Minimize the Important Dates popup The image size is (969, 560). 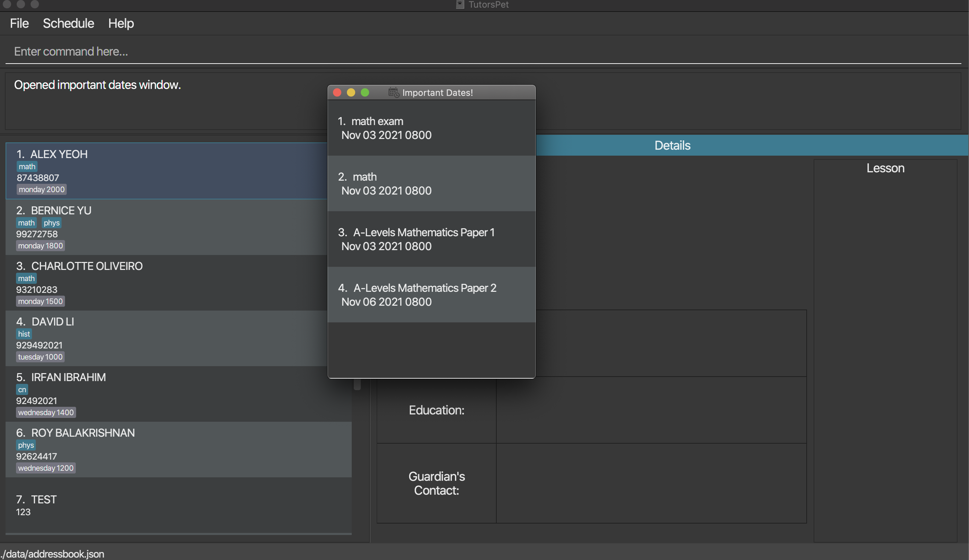click(351, 93)
